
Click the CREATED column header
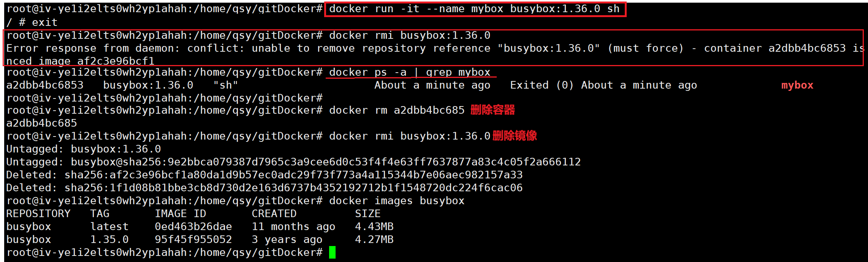[x=274, y=214]
